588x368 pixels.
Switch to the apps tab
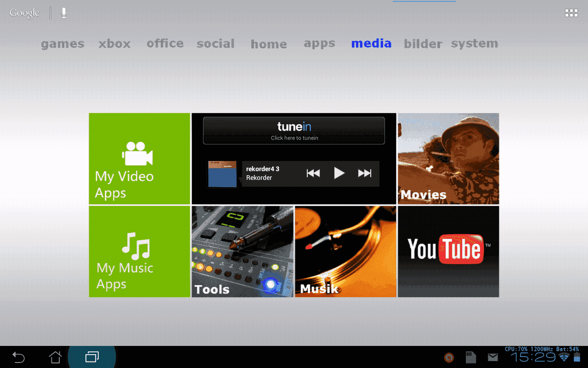click(319, 44)
